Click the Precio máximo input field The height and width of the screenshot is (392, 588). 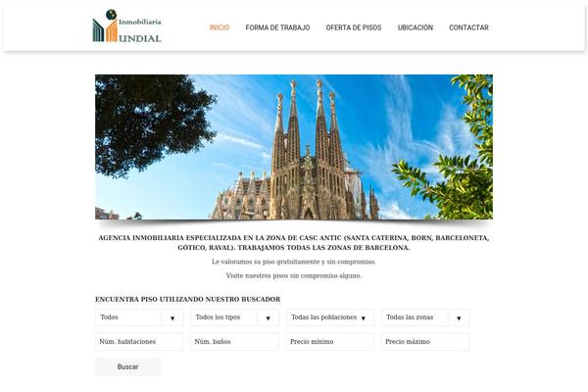(x=425, y=342)
